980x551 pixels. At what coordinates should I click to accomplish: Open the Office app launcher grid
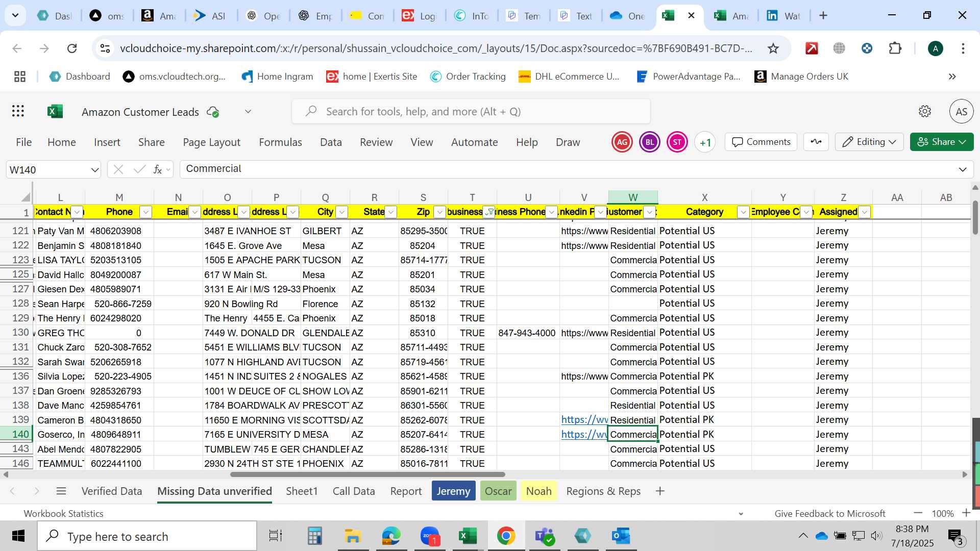pyautogui.click(x=18, y=111)
